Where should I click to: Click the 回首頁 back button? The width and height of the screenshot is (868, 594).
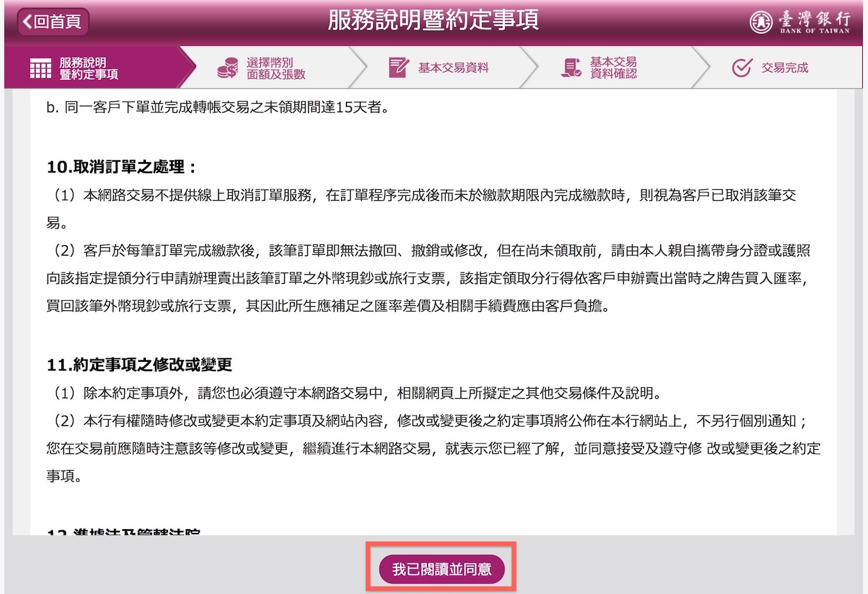click(53, 22)
